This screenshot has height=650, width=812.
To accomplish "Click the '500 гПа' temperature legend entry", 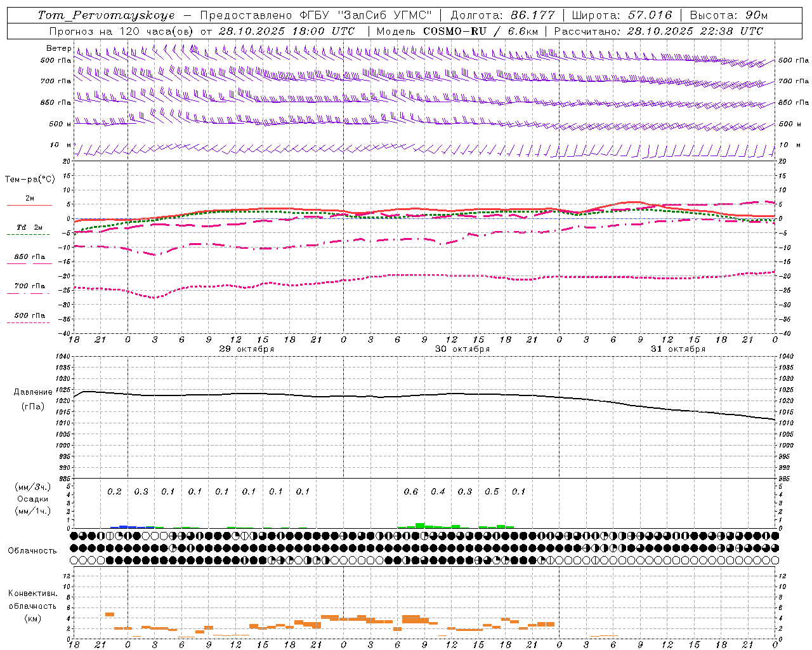I will pos(30,315).
